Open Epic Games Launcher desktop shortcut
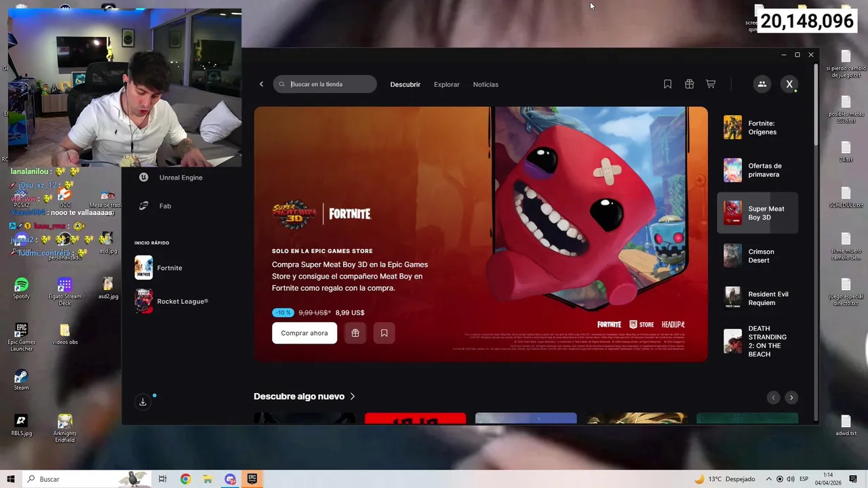Screen dimensions: 868x488 pos(22,338)
